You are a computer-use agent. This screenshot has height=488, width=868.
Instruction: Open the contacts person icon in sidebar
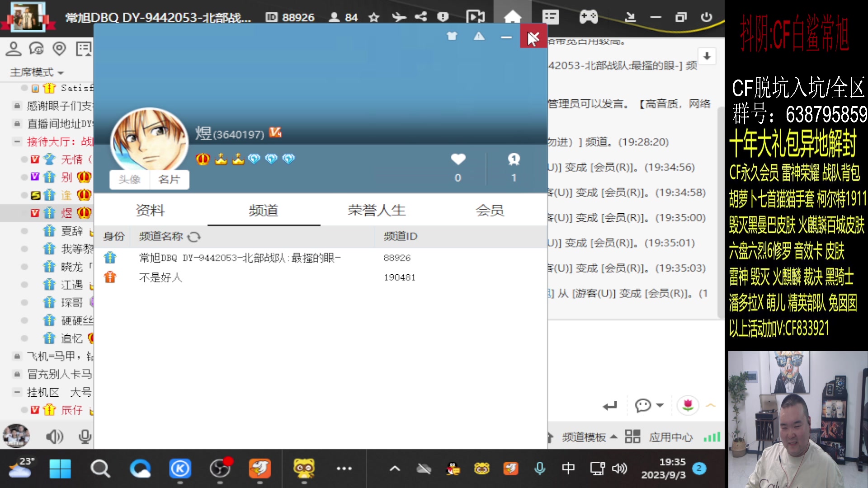14,49
